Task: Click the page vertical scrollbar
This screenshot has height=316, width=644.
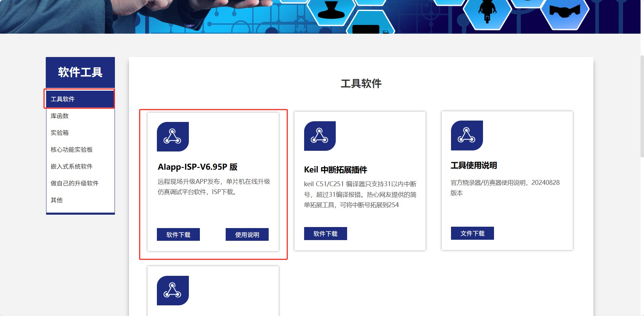Action: click(642, 106)
